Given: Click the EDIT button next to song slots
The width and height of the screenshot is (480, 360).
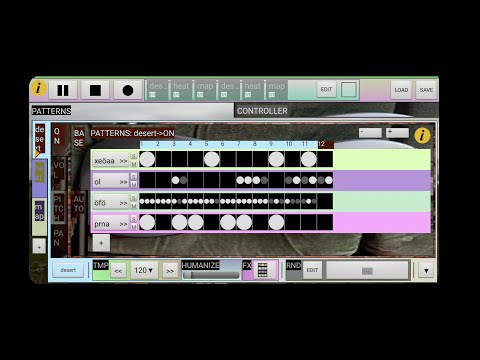Looking at the screenshot, I should [x=326, y=89].
